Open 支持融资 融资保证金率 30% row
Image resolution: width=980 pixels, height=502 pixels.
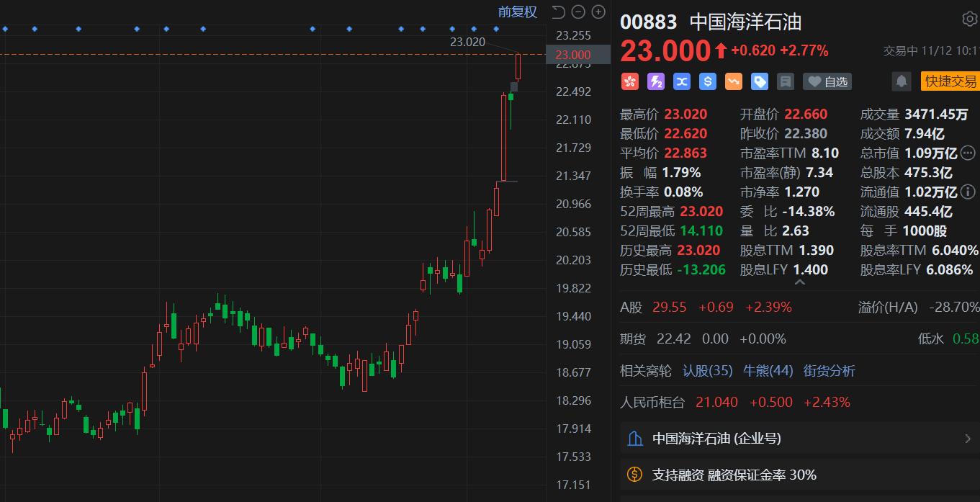799,475
